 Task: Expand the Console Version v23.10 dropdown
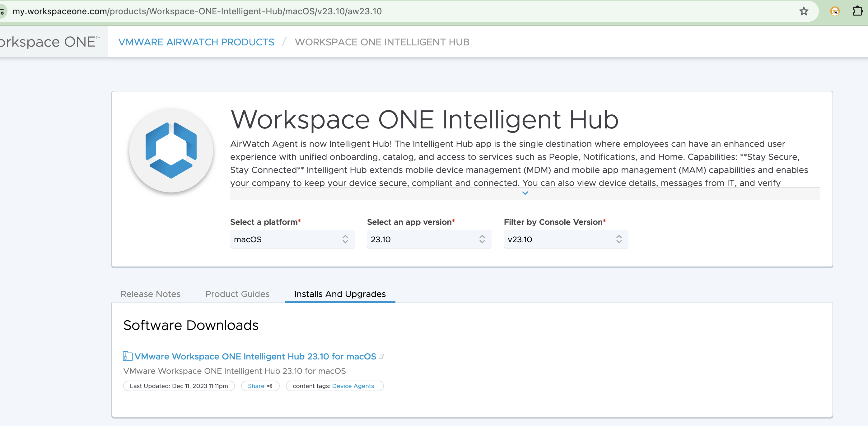click(565, 239)
